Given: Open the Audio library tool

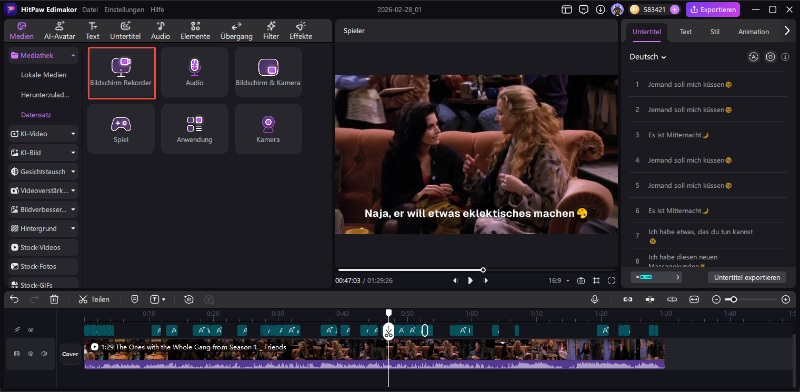Looking at the screenshot, I should coord(160,31).
